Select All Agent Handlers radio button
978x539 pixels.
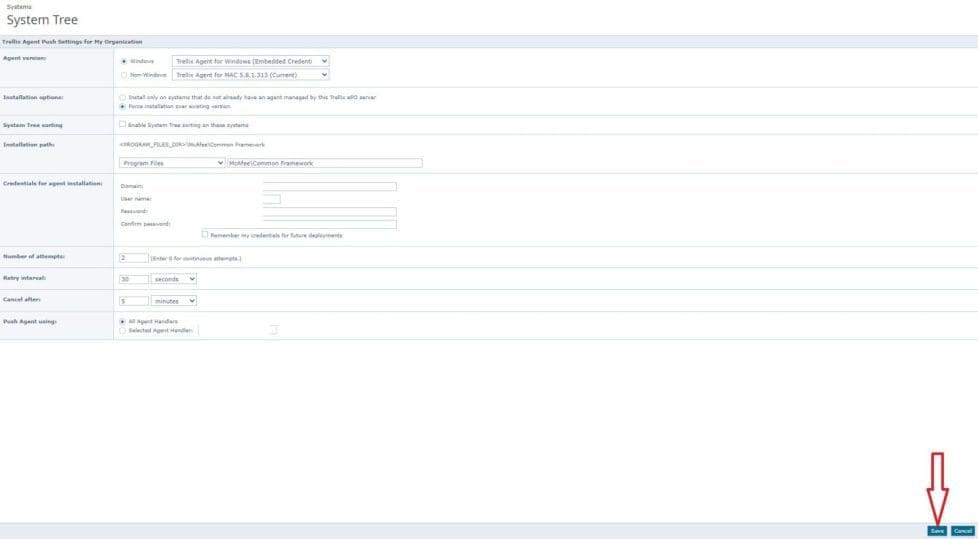pyautogui.click(x=123, y=321)
